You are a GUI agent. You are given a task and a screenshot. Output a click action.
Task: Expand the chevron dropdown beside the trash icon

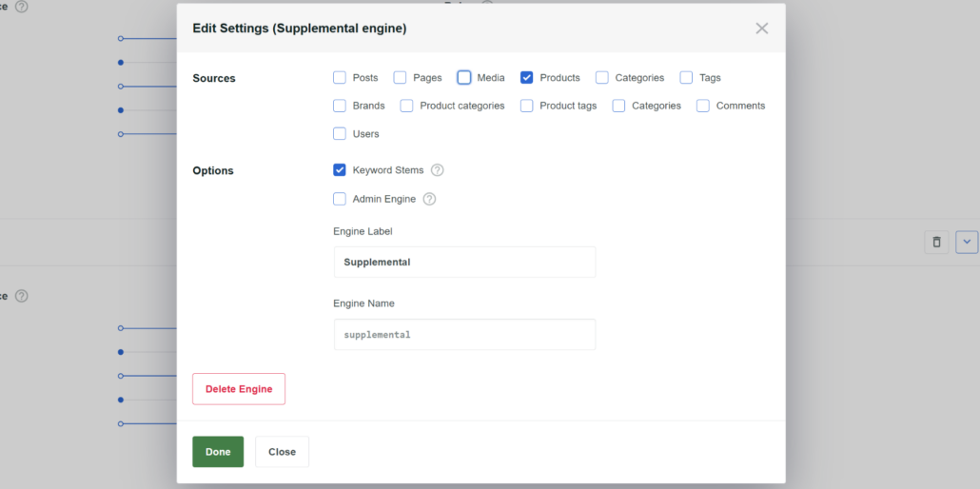967,242
